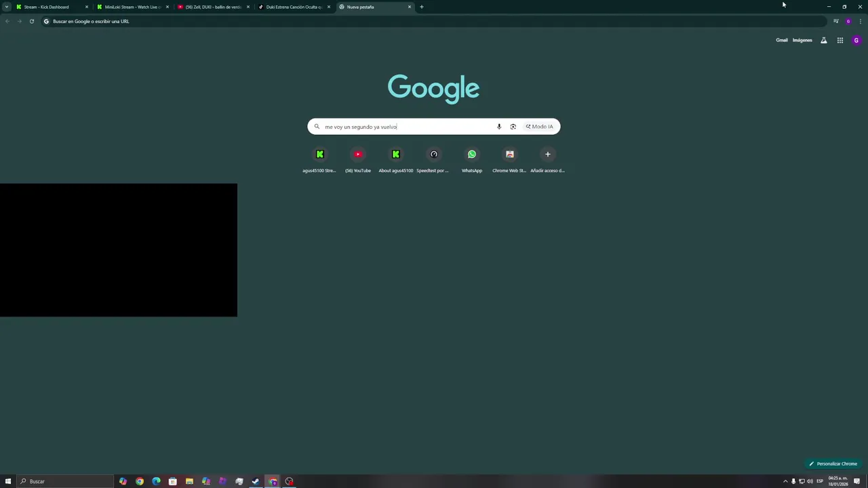Open the volume control in system tray
Image resolution: width=868 pixels, height=488 pixels.
point(810,481)
